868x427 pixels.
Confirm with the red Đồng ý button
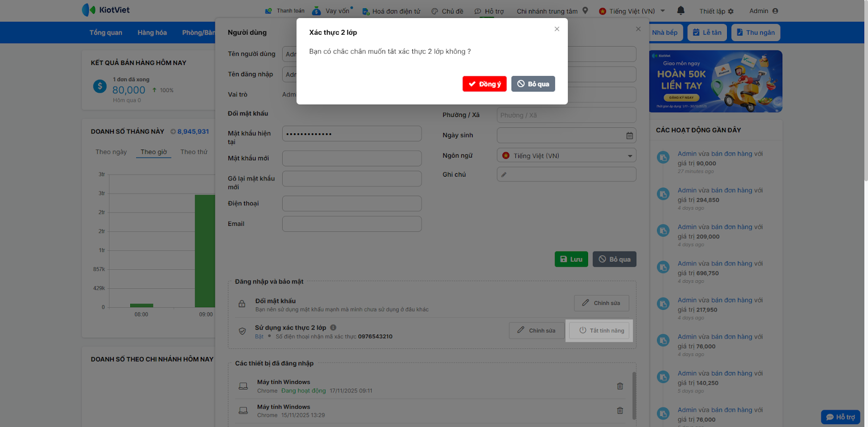[484, 84]
